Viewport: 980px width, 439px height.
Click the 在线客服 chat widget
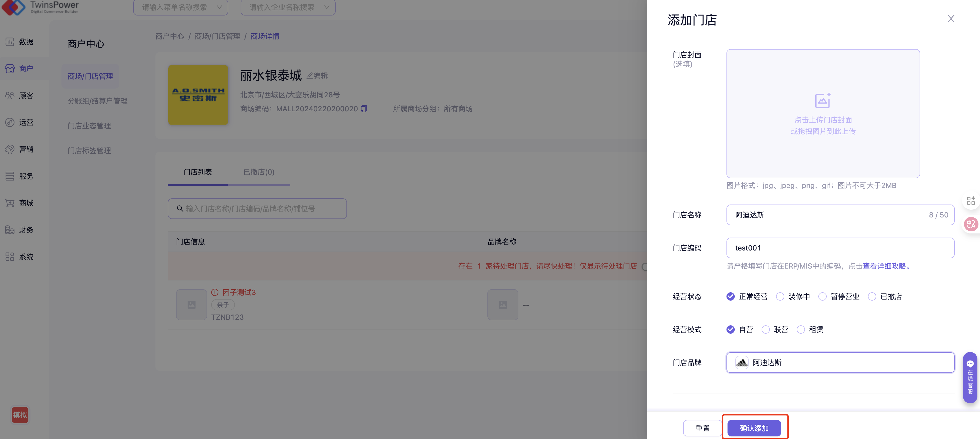[970, 377]
